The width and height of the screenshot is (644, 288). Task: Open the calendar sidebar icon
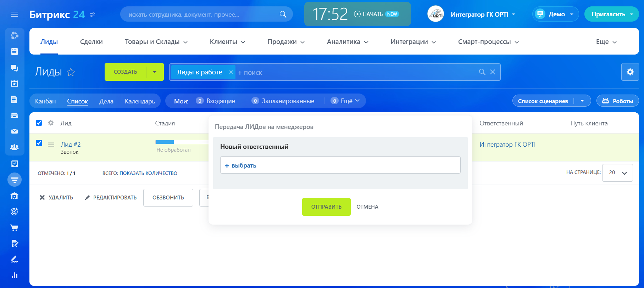(x=15, y=84)
